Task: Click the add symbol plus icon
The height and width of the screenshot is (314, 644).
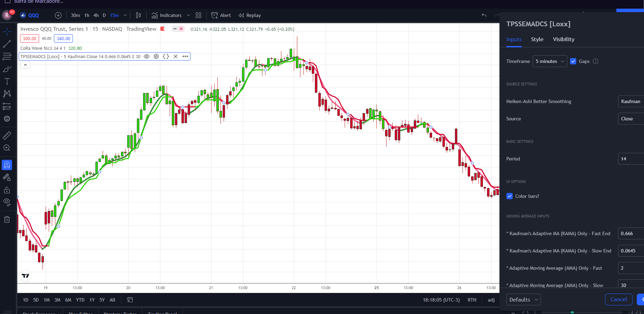Action: 58,15
